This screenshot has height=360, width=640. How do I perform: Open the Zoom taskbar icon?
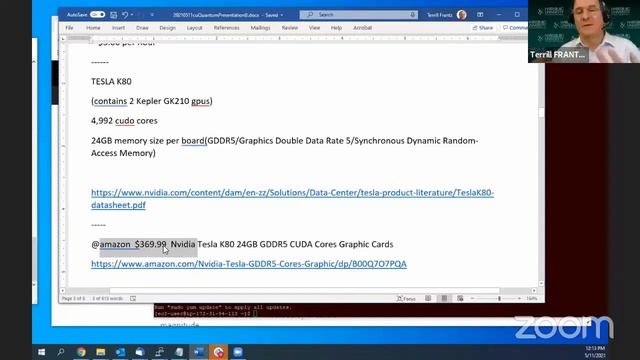238,352
